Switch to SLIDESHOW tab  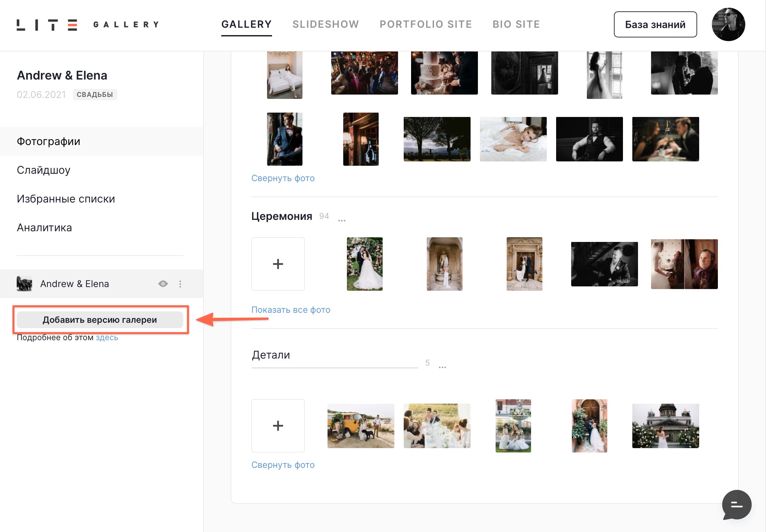click(326, 24)
